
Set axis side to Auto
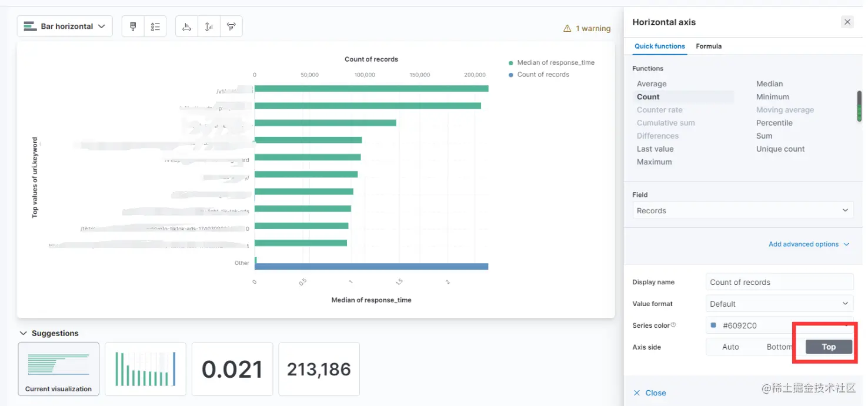click(730, 347)
